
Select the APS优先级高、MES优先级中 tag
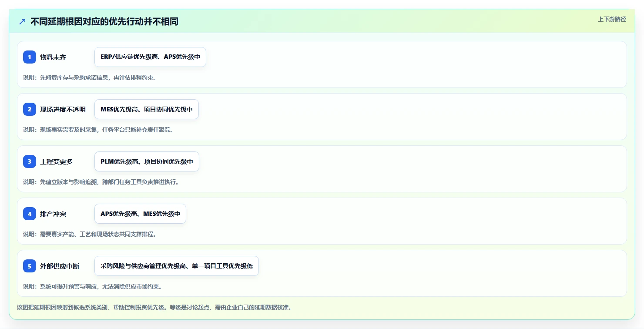click(140, 214)
